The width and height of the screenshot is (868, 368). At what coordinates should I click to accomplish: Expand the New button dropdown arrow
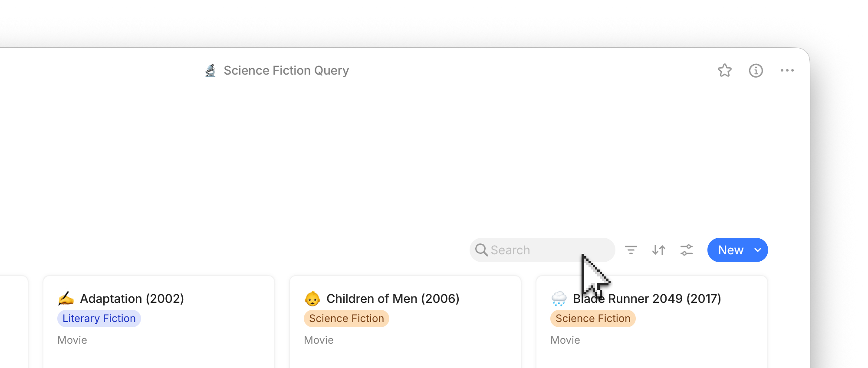tap(758, 250)
